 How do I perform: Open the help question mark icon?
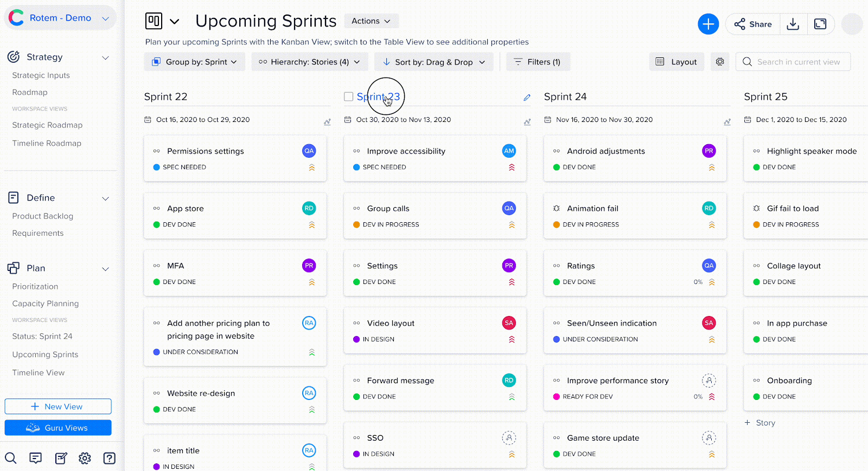pyautogui.click(x=110, y=458)
